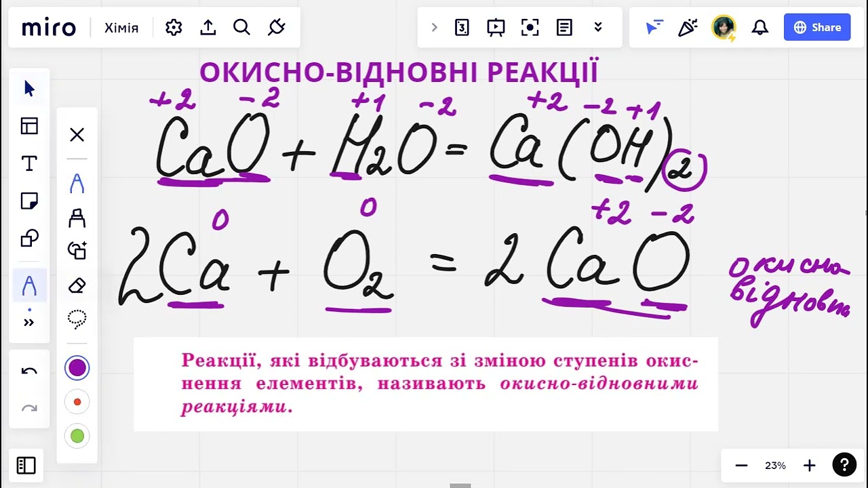Expand more tools double chevron
Viewport: 868px width, 488px height.
pyautogui.click(x=29, y=323)
